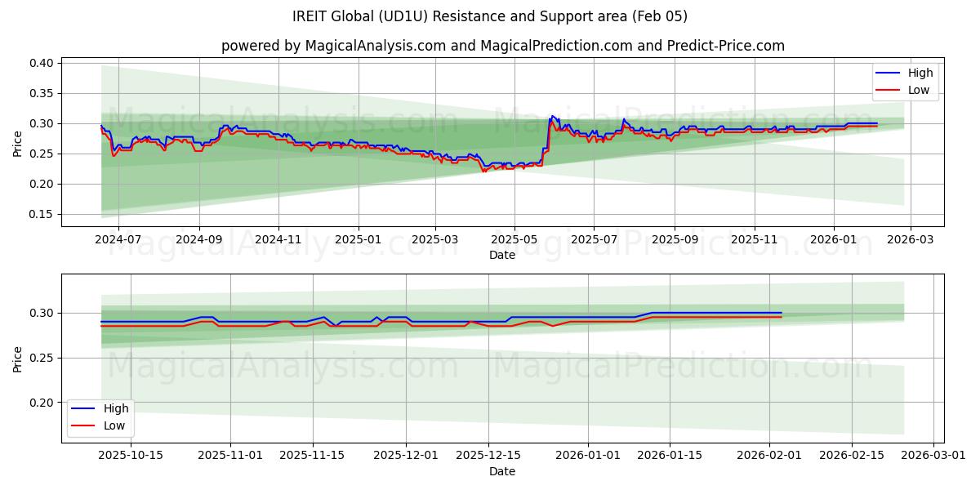Select the Low legend entry in top chart
Image resolution: width=980 pixels, height=490 pixels.
click(x=917, y=90)
